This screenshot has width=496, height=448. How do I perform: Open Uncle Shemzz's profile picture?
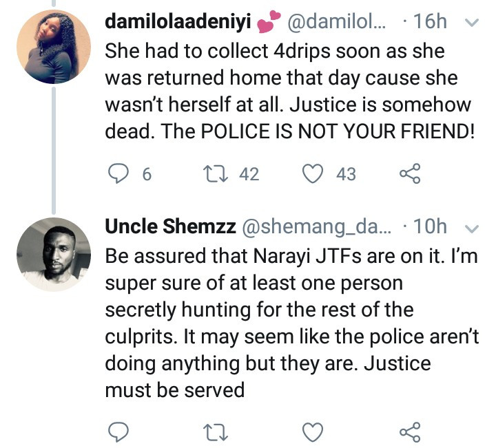(54, 255)
